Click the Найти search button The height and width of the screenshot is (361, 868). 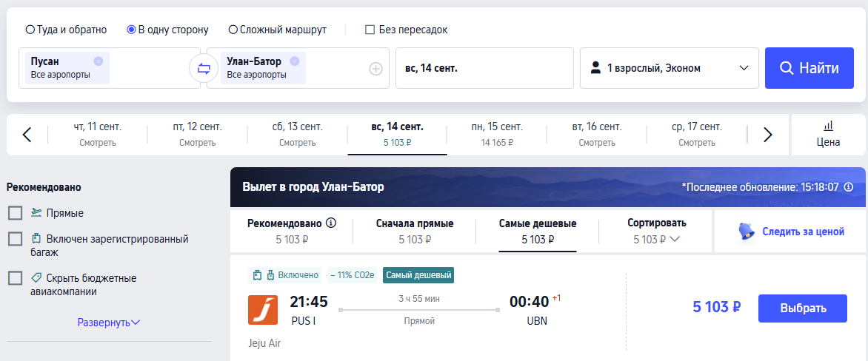(x=809, y=68)
